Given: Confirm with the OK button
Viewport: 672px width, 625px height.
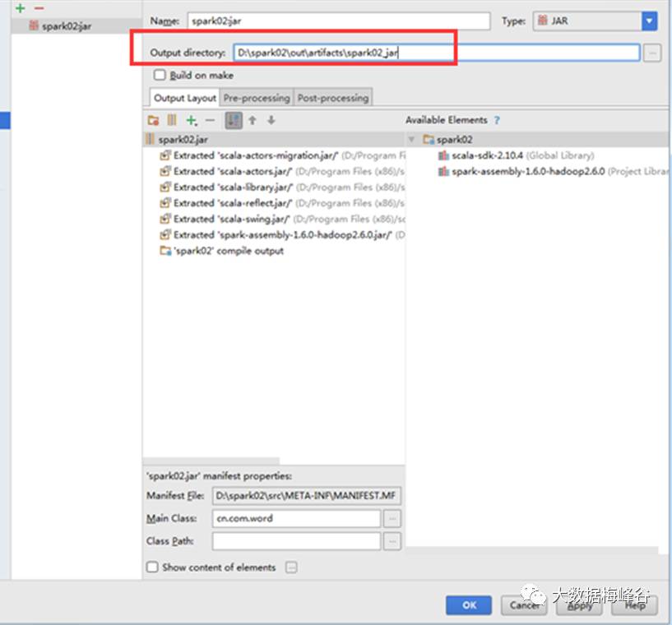Looking at the screenshot, I should 469,605.
